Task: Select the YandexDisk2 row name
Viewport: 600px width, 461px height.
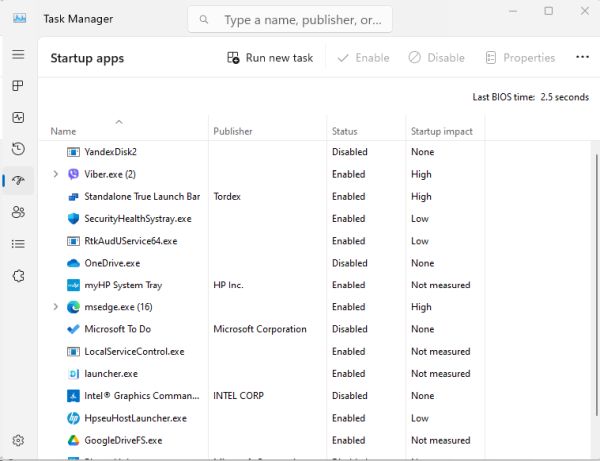Action: click(111, 152)
